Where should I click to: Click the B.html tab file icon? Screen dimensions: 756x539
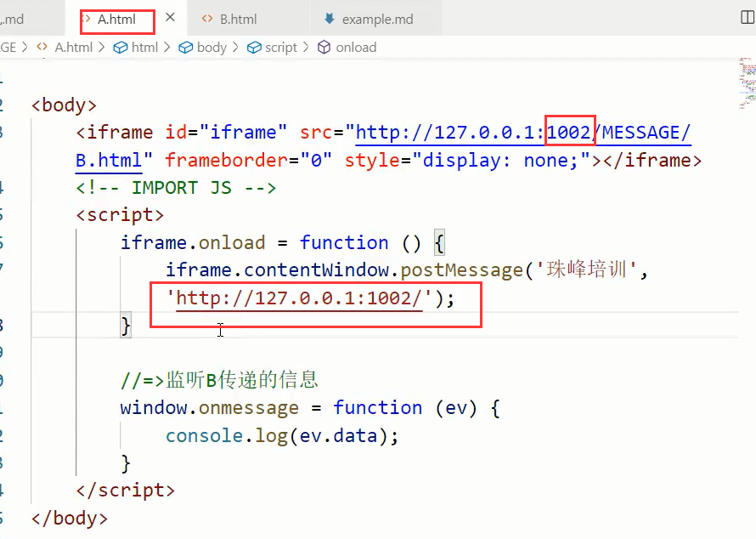point(207,19)
